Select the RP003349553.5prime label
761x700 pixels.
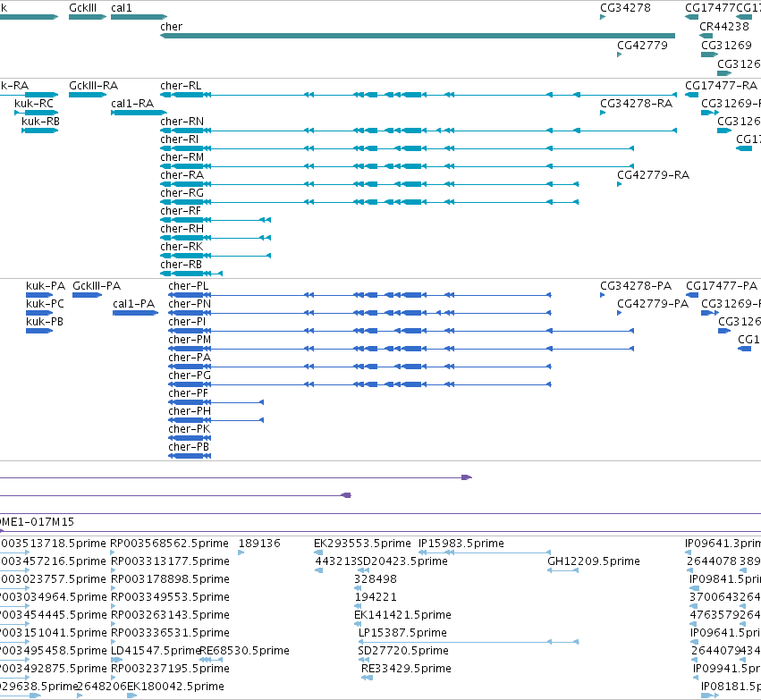point(170,597)
